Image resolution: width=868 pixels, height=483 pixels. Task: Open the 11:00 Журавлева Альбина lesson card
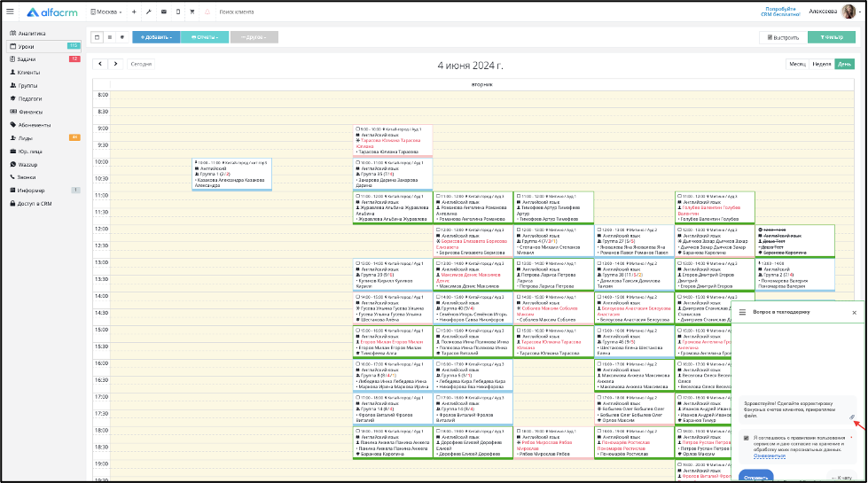pos(393,207)
